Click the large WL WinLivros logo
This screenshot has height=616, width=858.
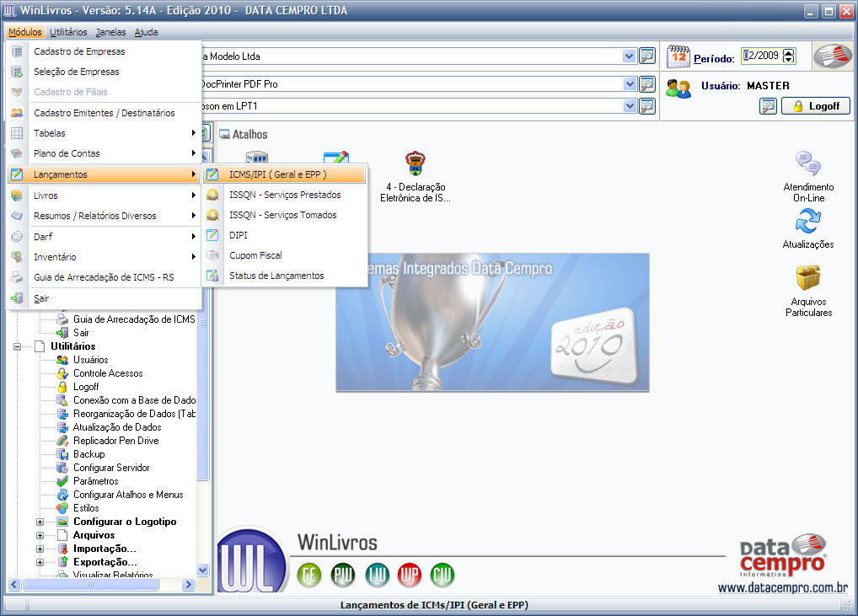click(x=251, y=560)
